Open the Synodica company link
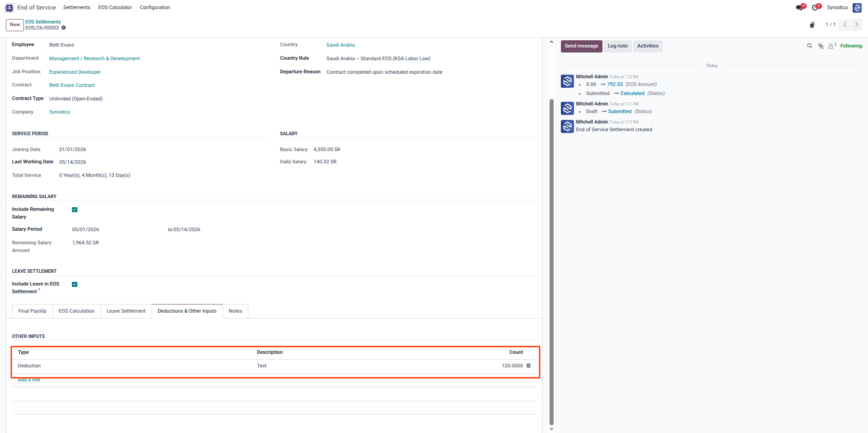The height and width of the screenshot is (433, 868). click(x=59, y=112)
